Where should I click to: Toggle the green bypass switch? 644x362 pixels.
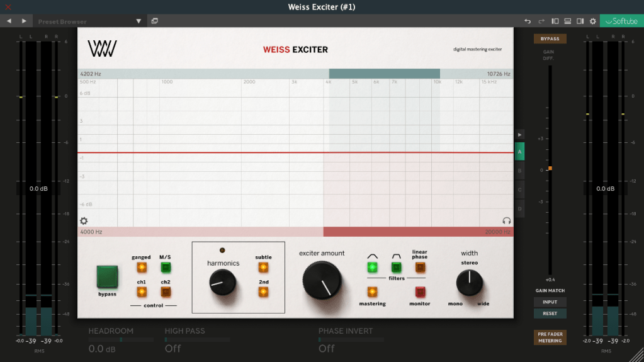point(107,277)
